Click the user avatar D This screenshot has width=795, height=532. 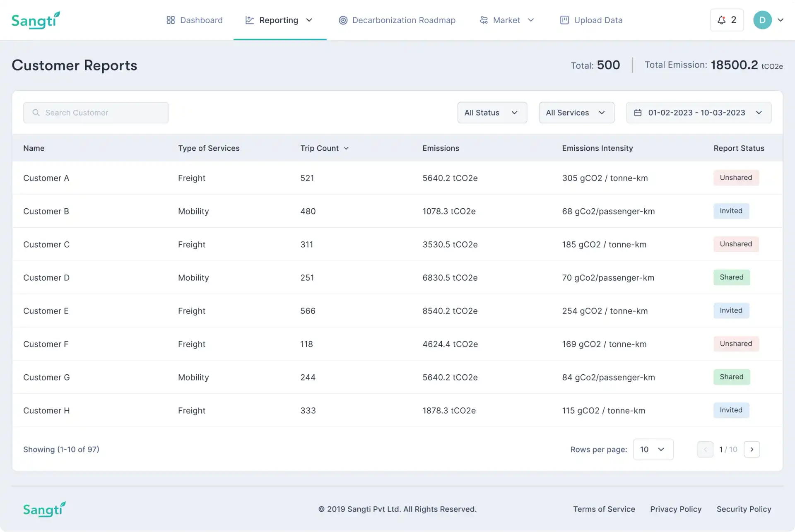tap(762, 20)
